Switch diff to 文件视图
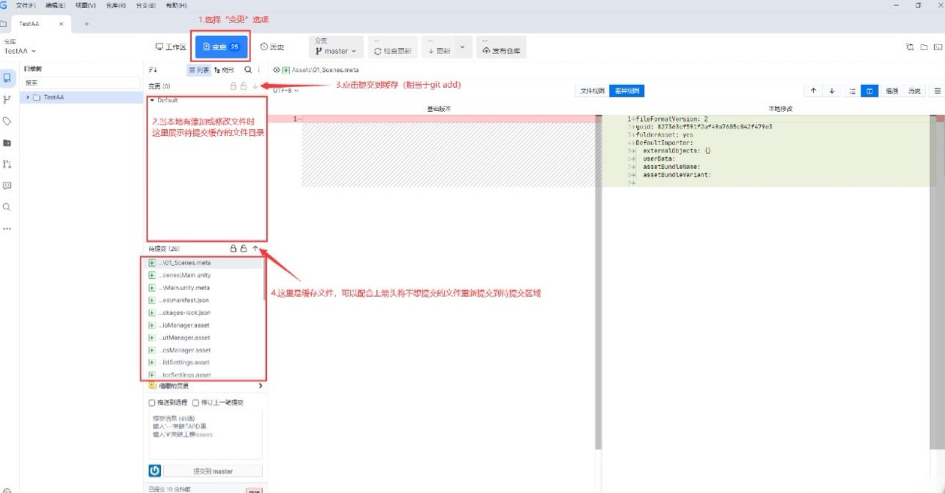 (592, 91)
